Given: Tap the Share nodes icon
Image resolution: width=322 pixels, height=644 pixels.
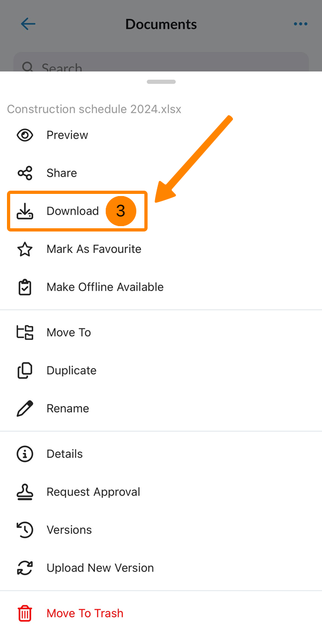Looking at the screenshot, I should pos(25,173).
